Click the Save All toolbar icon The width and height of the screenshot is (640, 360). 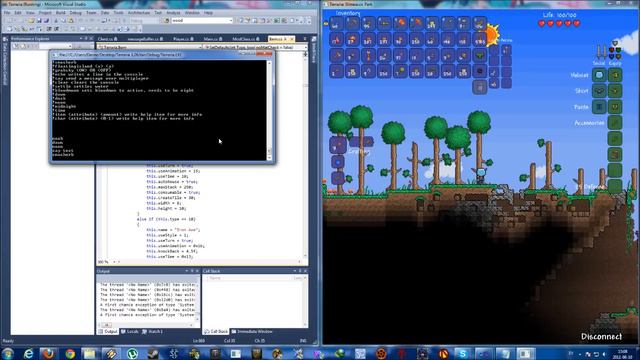[x=46, y=20]
